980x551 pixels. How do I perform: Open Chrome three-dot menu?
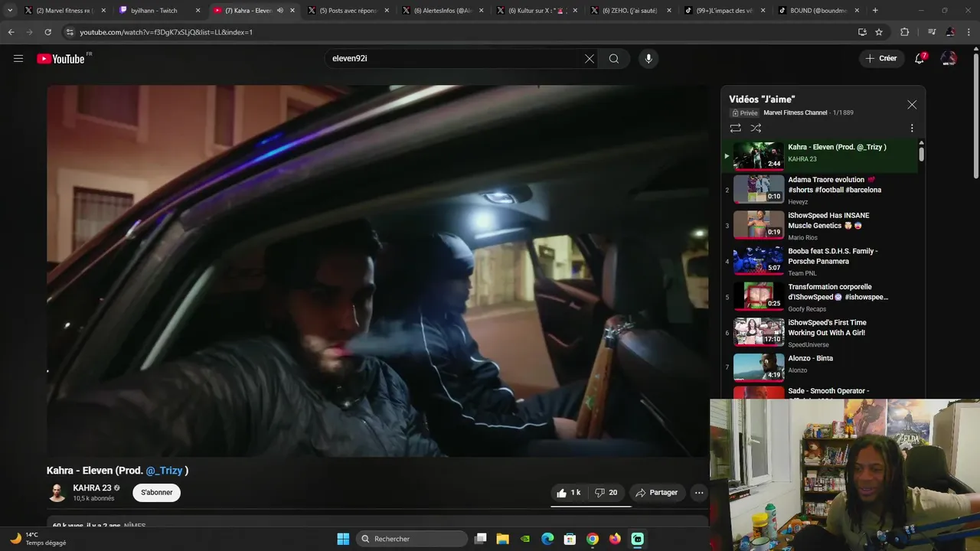pos(969,32)
